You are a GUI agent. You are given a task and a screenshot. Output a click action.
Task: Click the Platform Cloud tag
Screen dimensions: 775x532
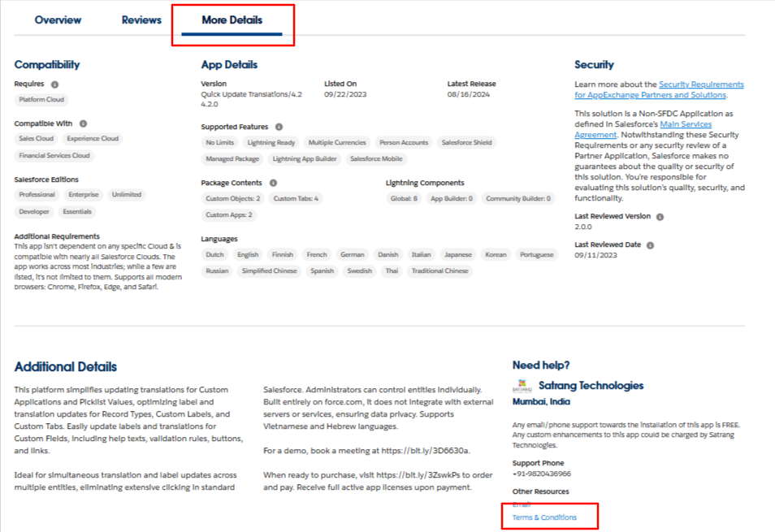[41, 99]
